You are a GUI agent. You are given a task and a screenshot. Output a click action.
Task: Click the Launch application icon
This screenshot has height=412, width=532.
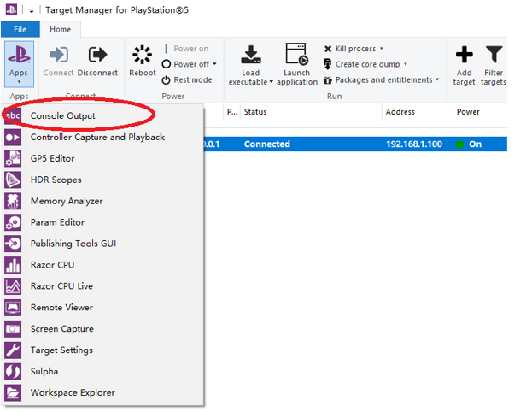(296, 56)
